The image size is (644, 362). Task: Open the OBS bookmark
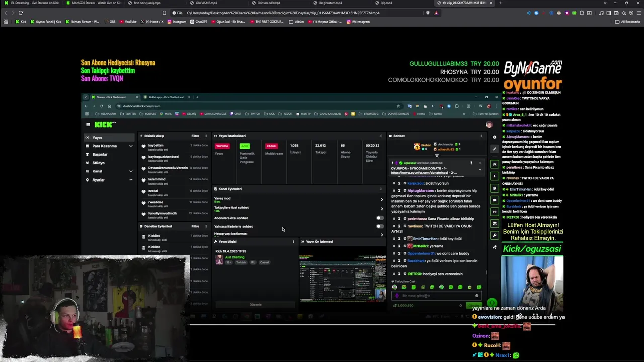point(110,22)
